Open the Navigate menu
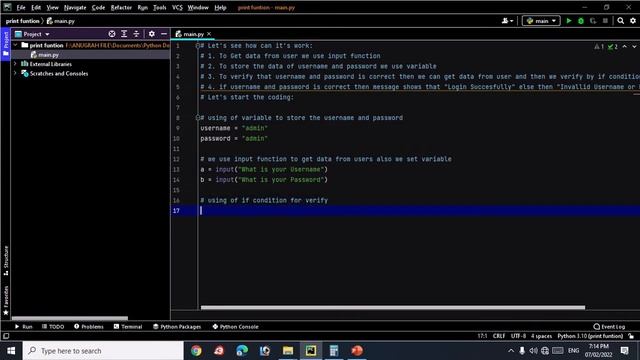The image size is (640, 360). 75,7
